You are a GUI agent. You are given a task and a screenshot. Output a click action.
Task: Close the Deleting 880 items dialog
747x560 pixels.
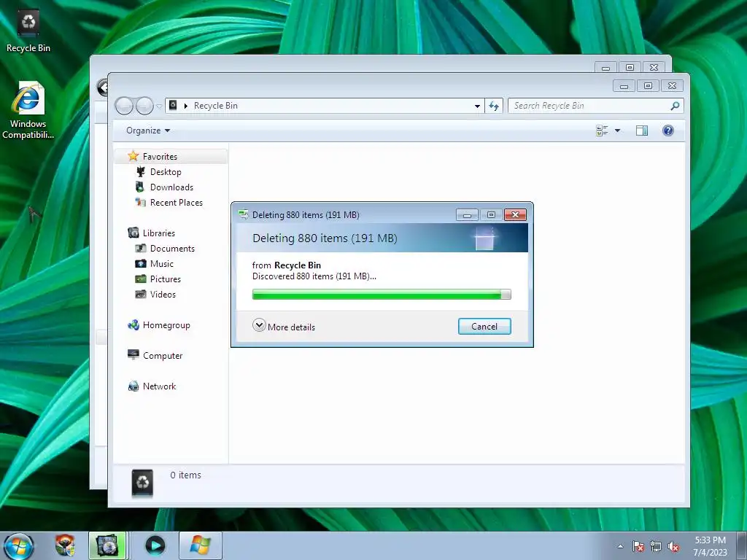point(515,215)
